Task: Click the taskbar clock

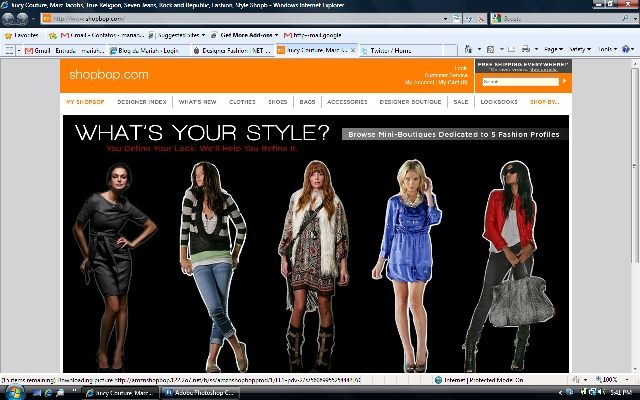Action: [621, 393]
